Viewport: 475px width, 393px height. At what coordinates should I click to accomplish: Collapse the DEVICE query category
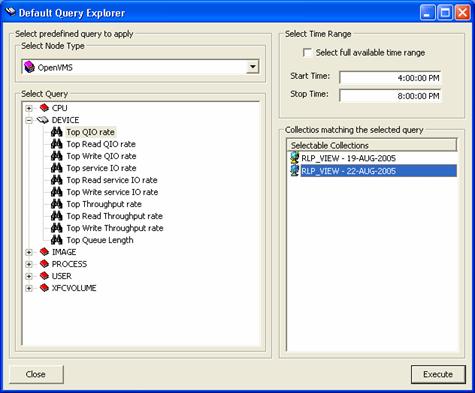(29, 120)
